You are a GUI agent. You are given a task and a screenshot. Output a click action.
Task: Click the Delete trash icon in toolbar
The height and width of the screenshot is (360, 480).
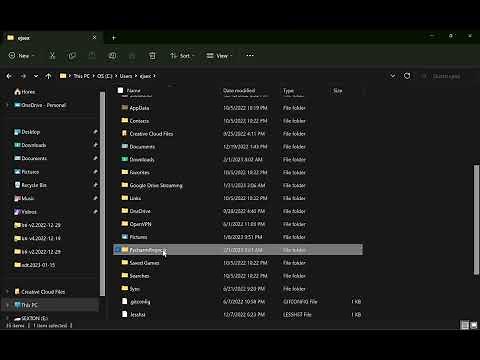(x=152, y=56)
